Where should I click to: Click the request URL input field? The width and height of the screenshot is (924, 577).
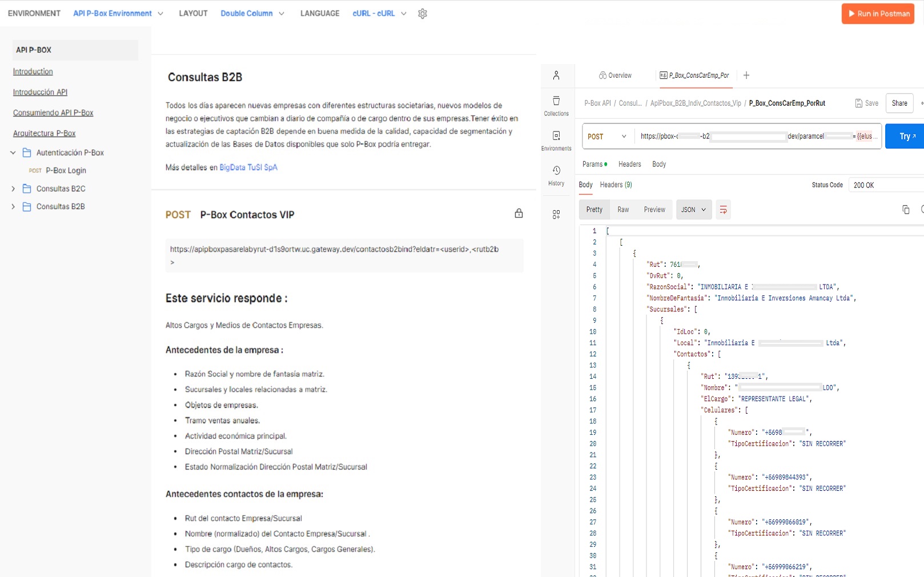click(758, 137)
